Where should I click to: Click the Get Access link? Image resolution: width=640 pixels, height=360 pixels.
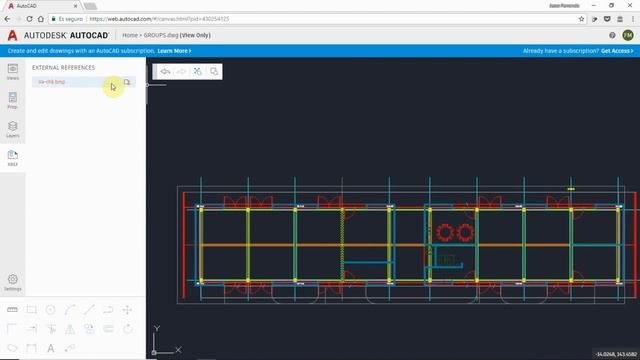[617, 51]
